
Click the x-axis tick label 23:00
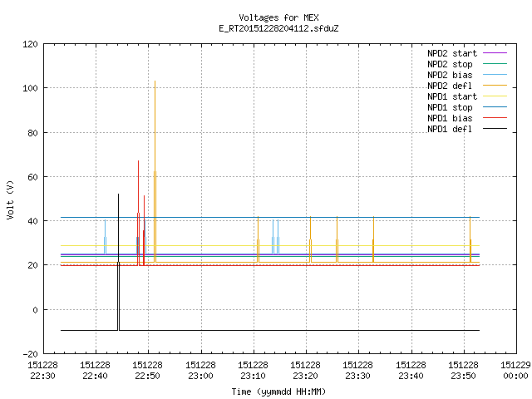200,376
